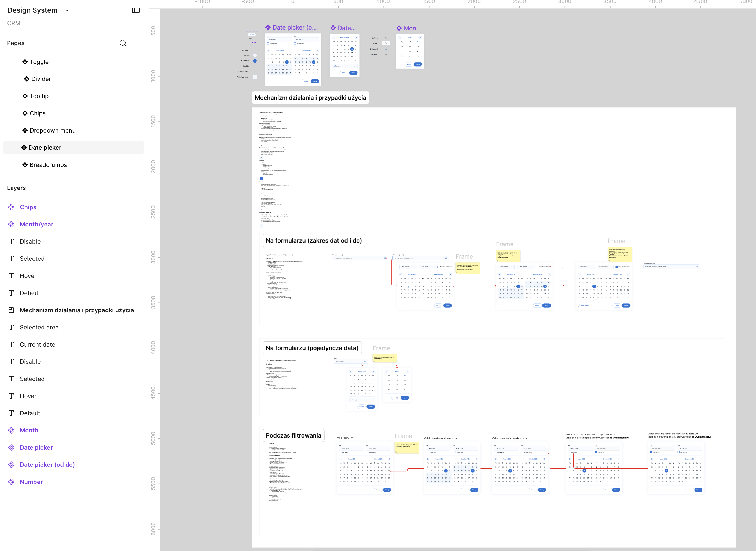756x551 pixels.
Task: Check 'Bez daty od' in top Date picker component
Action: click(x=268, y=43)
